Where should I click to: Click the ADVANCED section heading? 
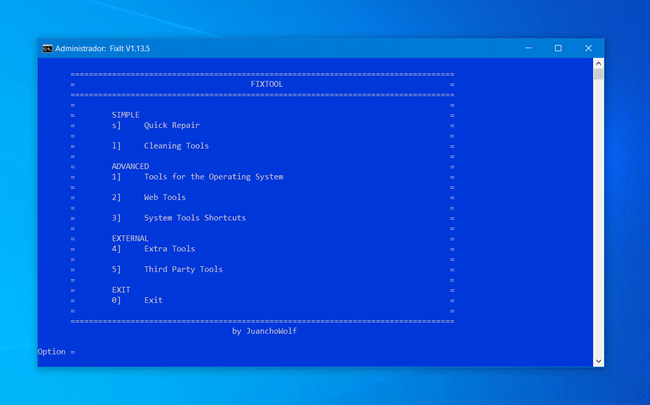[x=130, y=166]
